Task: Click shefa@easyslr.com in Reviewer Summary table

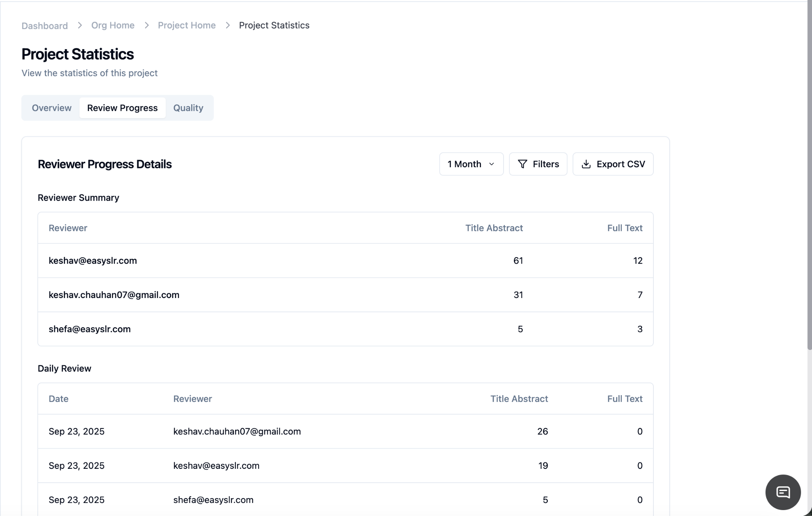Action: tap(90, 329)
